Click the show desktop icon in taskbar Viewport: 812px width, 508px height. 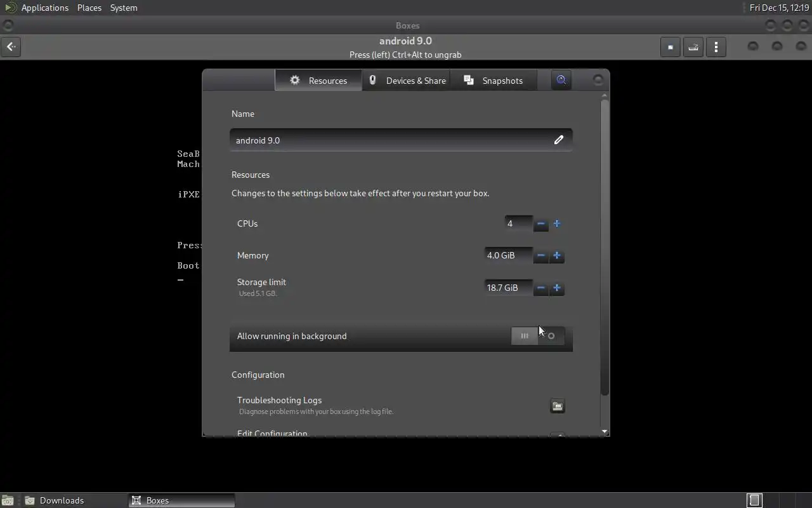pos(8,500)
